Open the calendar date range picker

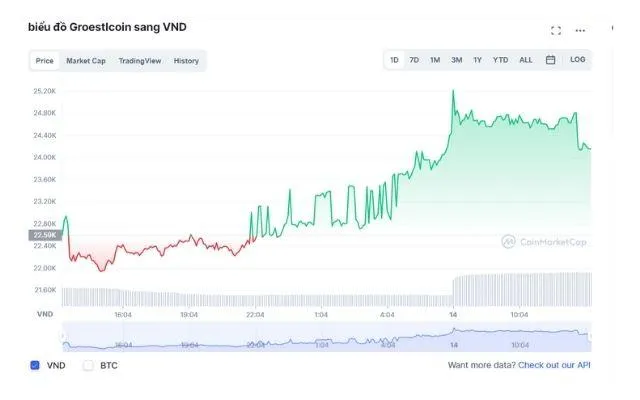(x=550, y=60)
